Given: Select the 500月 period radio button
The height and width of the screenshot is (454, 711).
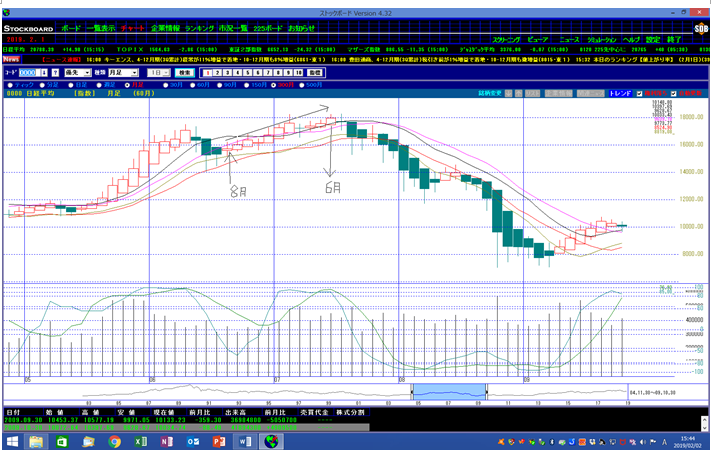Looking at the screenshot, I should (x=302, y=85).
